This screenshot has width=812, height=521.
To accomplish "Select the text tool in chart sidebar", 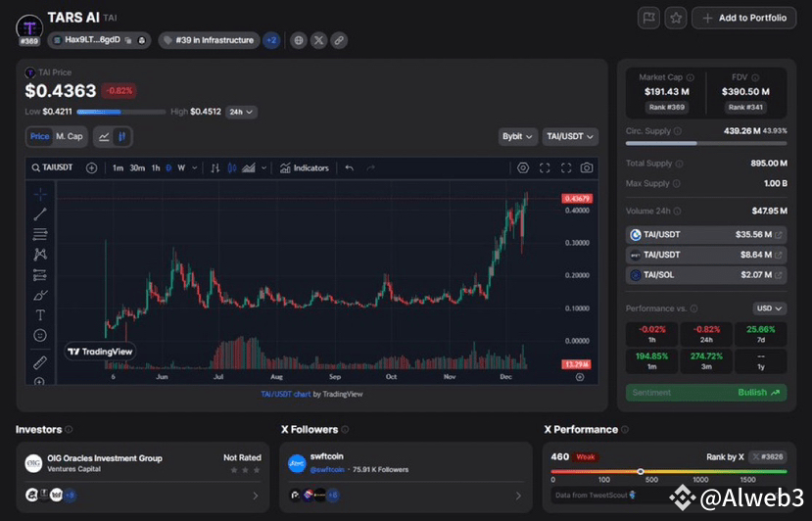I will pos(40,314).
